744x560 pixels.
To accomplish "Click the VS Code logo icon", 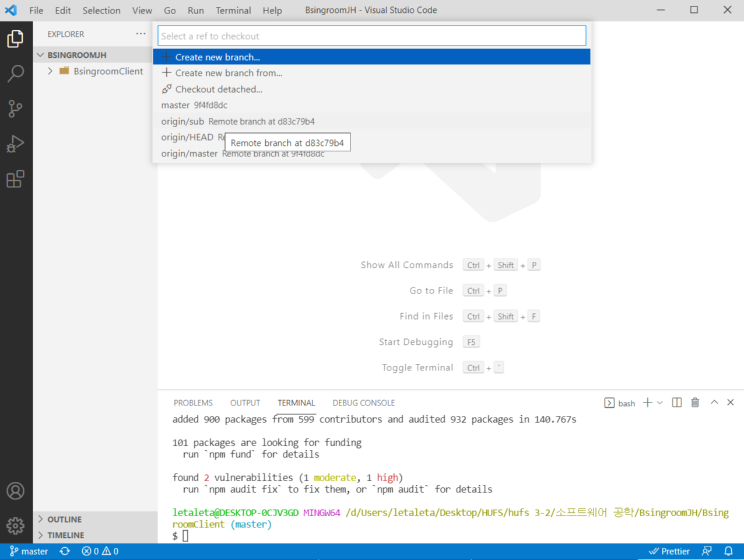I will [11, 10].
